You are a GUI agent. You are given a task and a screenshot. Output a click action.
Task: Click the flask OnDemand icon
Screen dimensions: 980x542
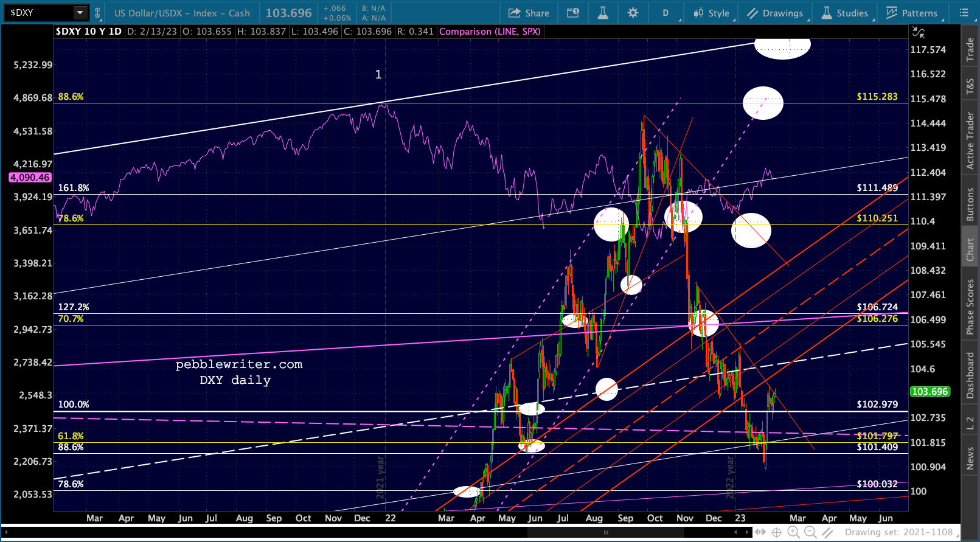click(603, 13)
